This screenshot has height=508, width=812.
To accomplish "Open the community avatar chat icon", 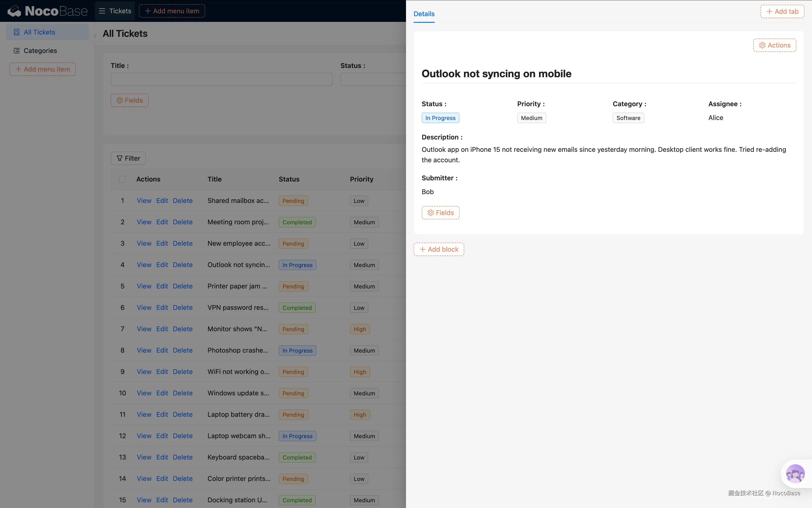I will [x=795, y=474].
